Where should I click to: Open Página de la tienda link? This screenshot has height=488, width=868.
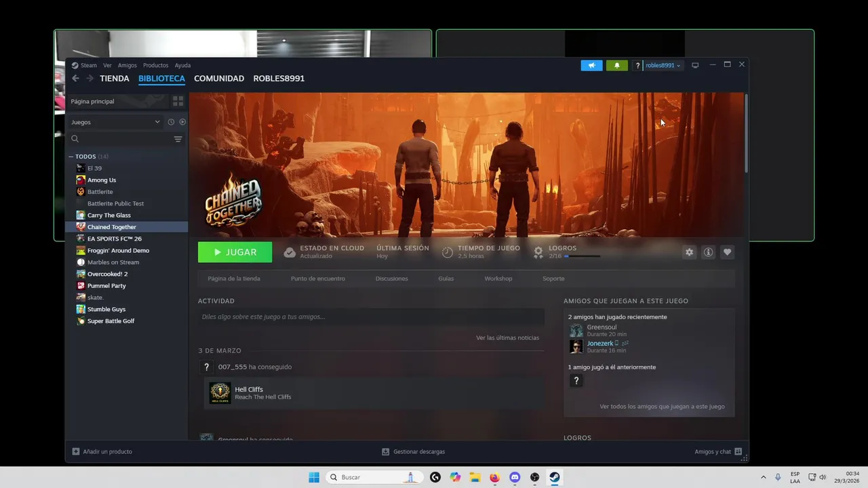(234, 279)
